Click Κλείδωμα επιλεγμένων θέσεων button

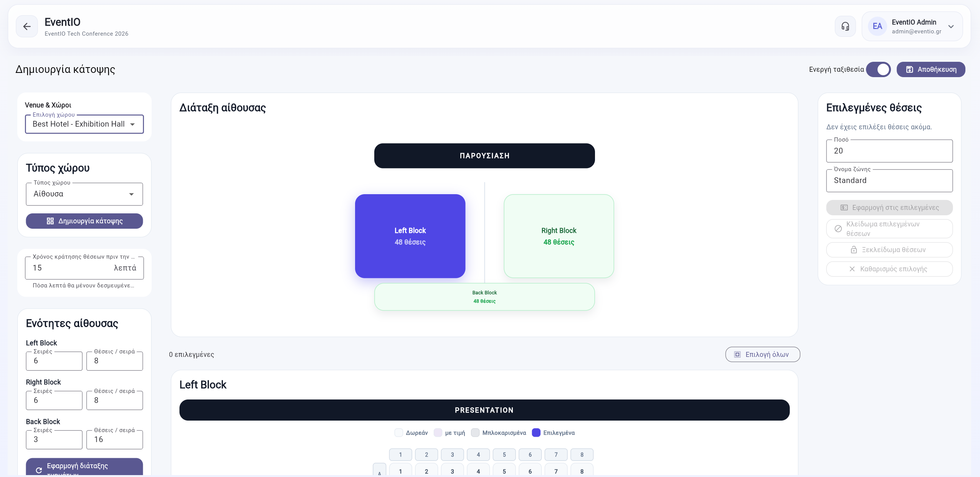pos(889,229)
